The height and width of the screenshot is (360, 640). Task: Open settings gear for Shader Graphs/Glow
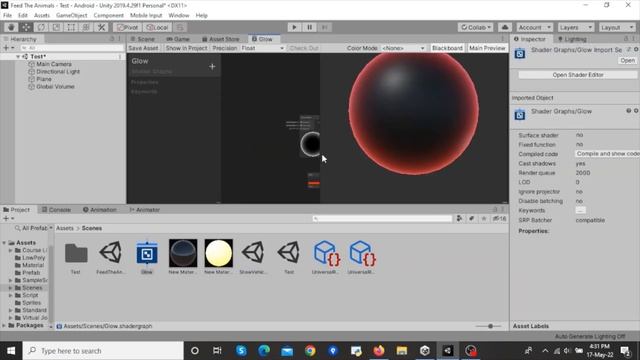636,111
